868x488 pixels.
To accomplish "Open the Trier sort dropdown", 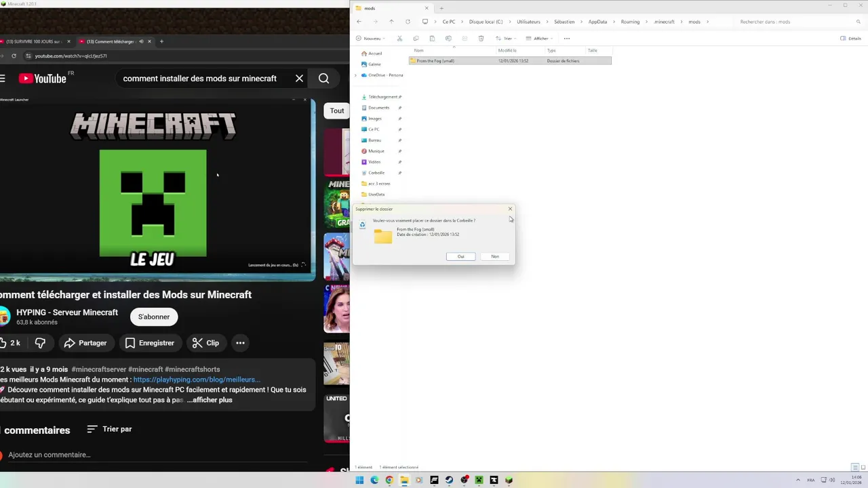I will pos(506,39).
